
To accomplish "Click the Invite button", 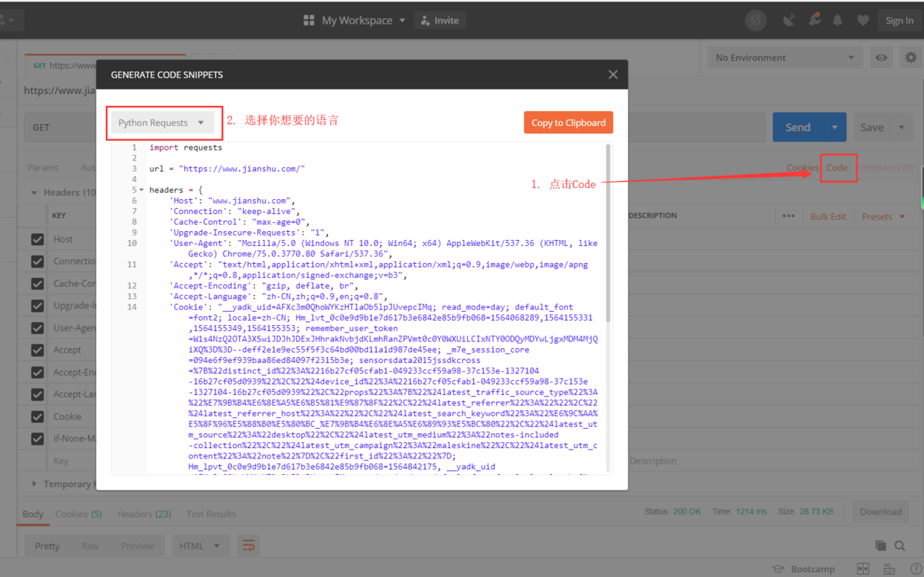I will coord(440,20).
